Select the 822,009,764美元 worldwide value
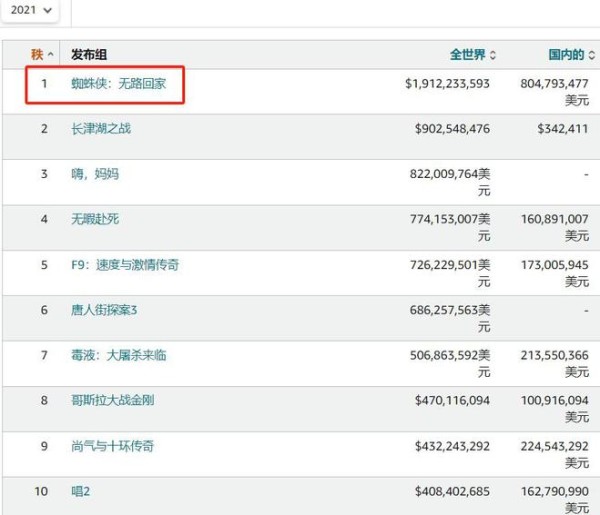The height and width of the screenshot is (515, 600). (450, 182)
